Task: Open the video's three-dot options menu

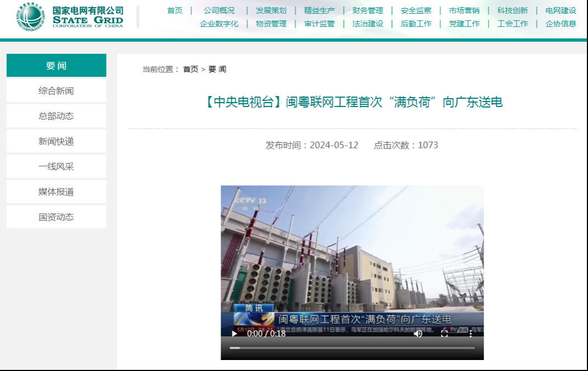Action: point(470,333)
